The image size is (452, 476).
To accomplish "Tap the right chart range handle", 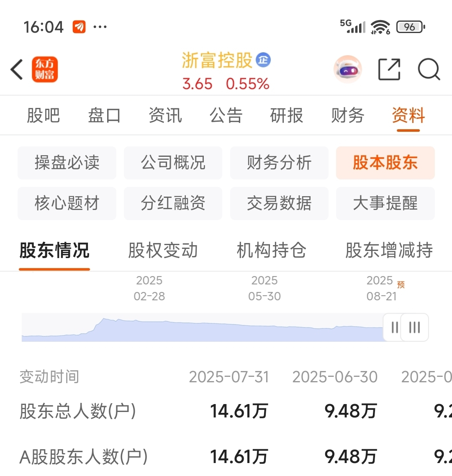I will tap(415, 327).
